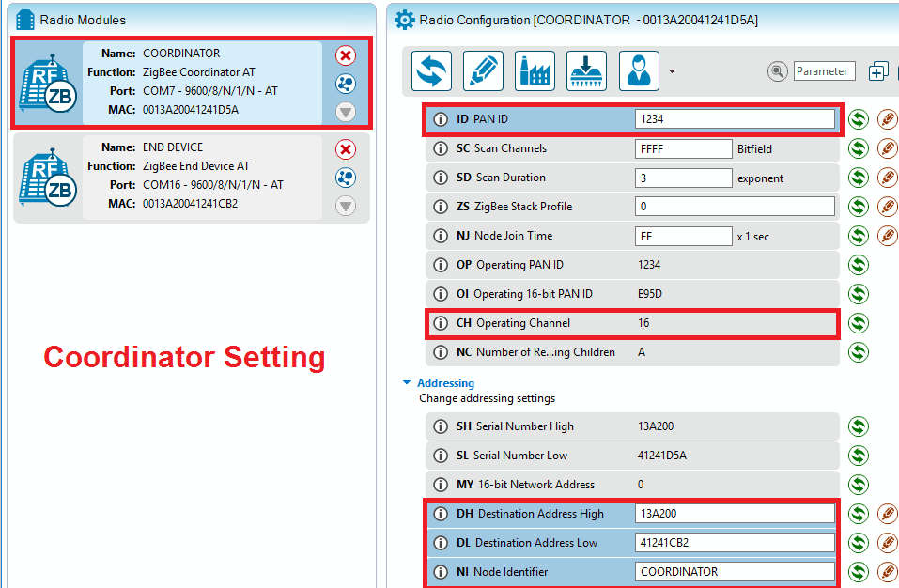Screen dimensions: 899x588
Task: Remove the COORDINATOR radio module
Action: (346, 55)
